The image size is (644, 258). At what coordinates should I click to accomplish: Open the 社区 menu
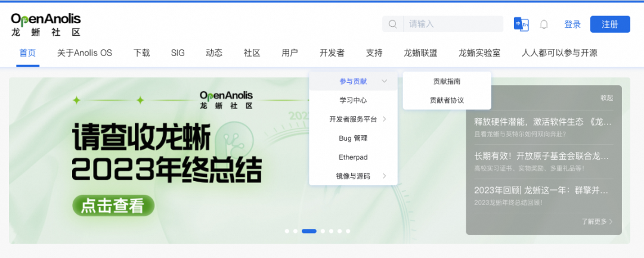[252, 53]
